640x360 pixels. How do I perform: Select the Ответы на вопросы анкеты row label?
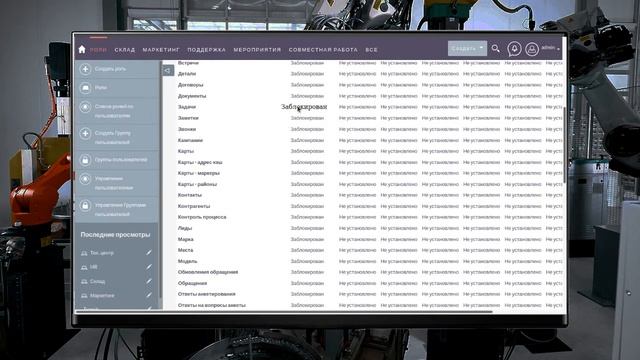(212, 305)
